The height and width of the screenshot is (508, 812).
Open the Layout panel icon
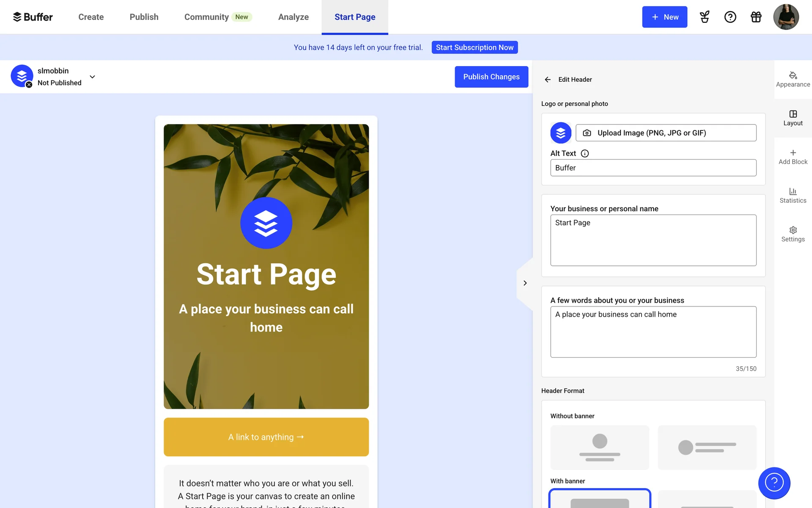793,114
